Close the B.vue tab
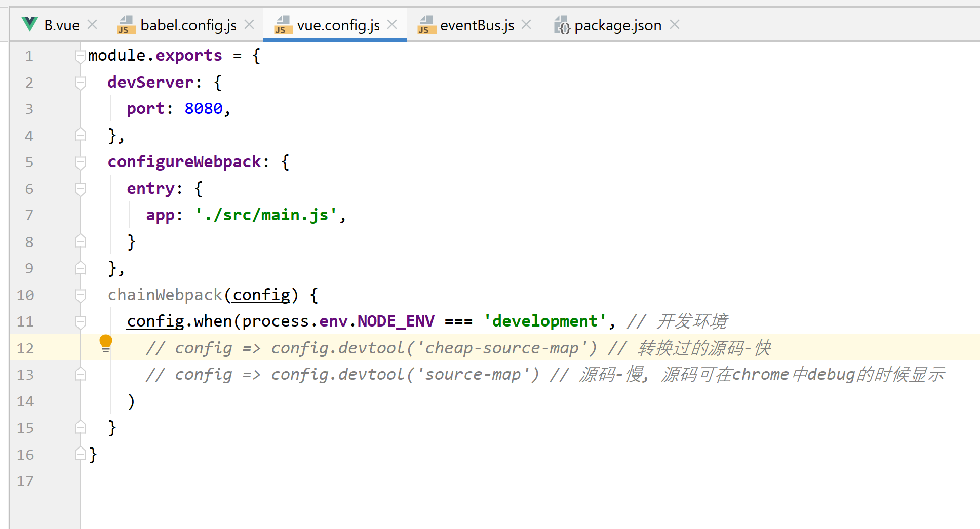The image size is (980, 529). [x=92, y=24]
